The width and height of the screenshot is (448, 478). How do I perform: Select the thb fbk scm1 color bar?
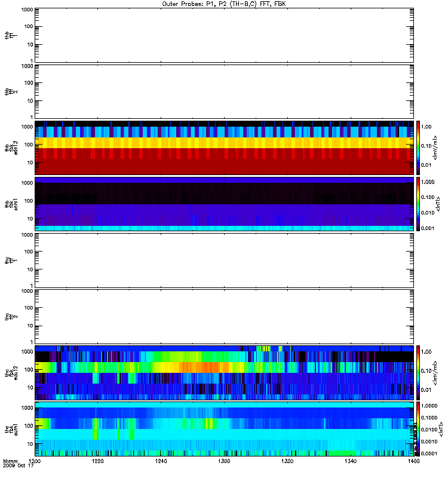click(x=418, y=204)
